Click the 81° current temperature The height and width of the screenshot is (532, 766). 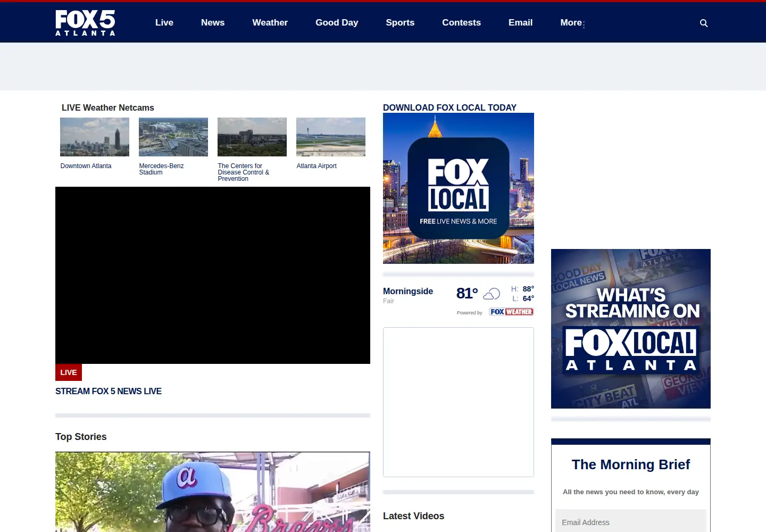pyautogui.click(x=467, y=293)
